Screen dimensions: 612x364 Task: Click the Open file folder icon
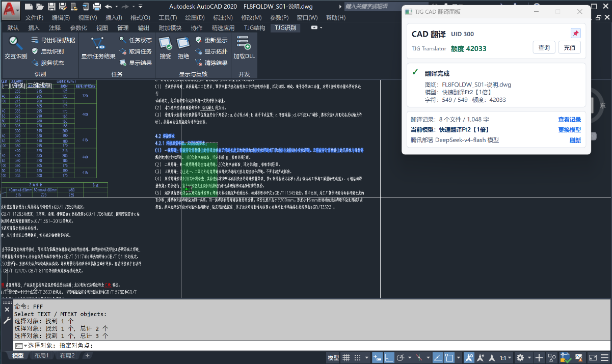coord(40,7)
